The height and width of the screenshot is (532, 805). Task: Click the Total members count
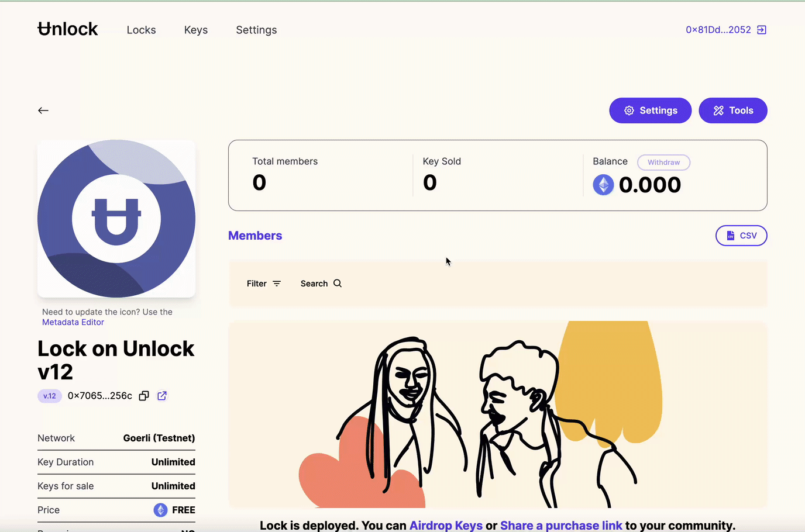[x=259, y=182]
